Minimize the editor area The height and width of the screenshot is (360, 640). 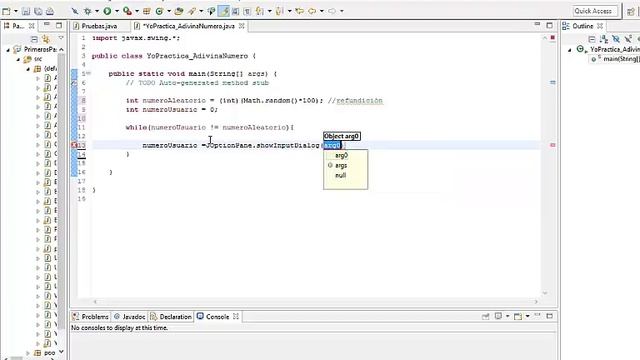tap(537, 25)
